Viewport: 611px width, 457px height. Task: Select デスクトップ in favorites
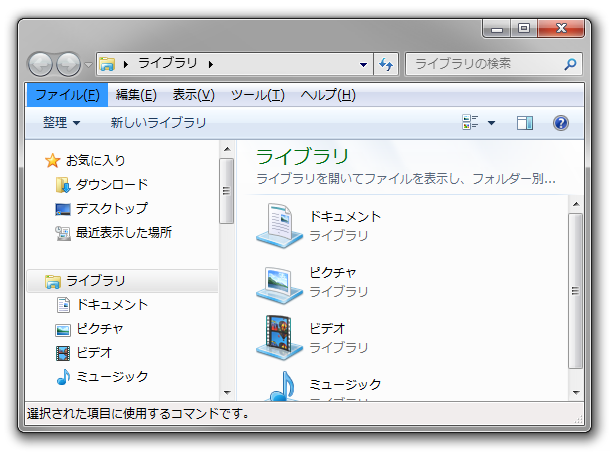tap(112, 208)
